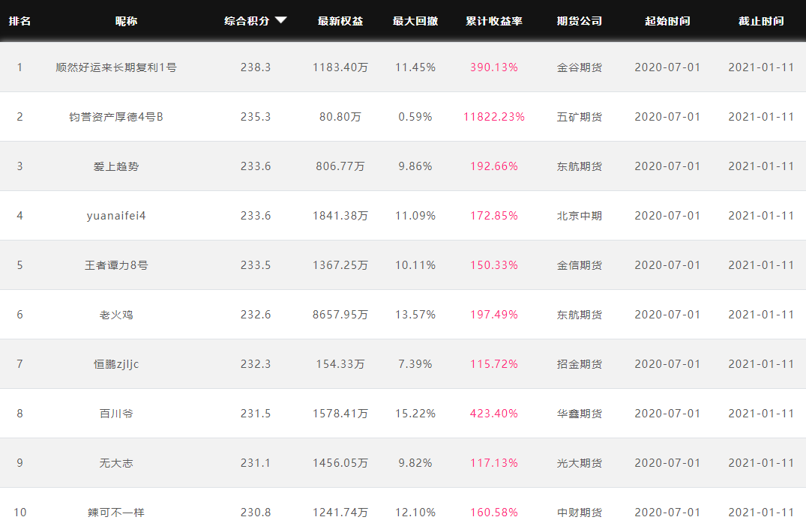Open nickname 百川爷

116,414
